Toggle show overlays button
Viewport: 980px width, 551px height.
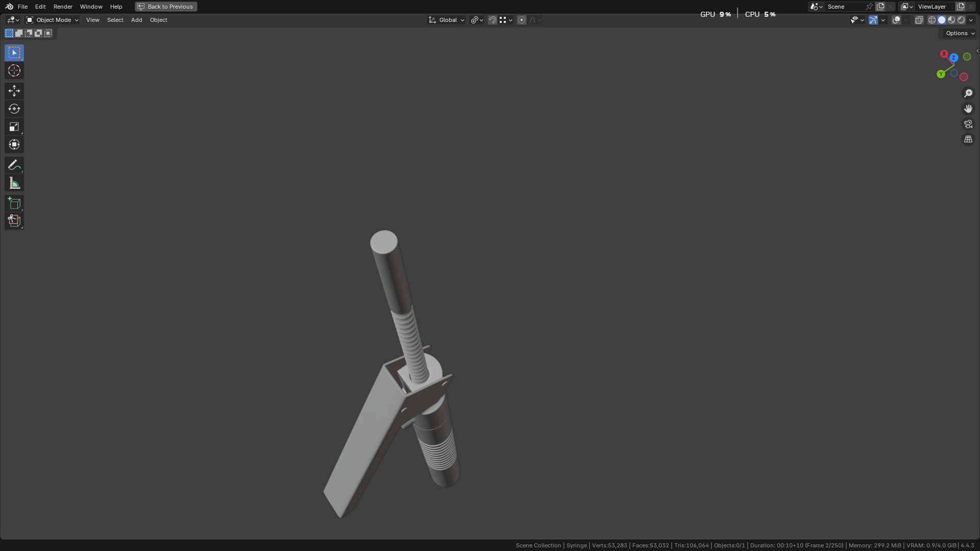[896, 20]
